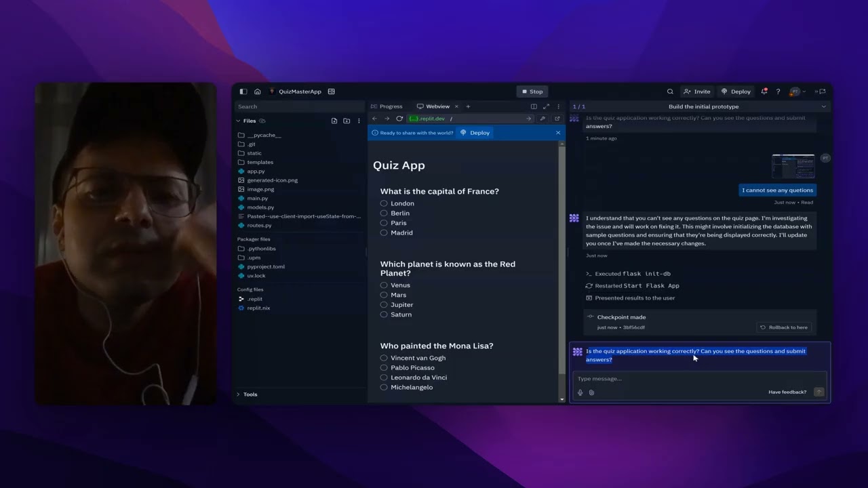Expand the templates folder
The height and width of the screenshot is (488, 868).
pyautogui.click(x=260, y=162)
